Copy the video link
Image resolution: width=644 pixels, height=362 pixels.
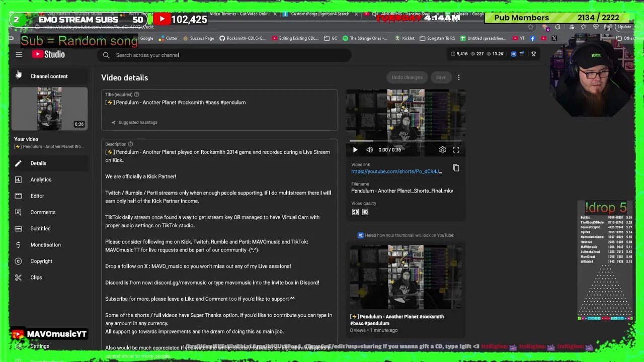click(x=456, y=168)
